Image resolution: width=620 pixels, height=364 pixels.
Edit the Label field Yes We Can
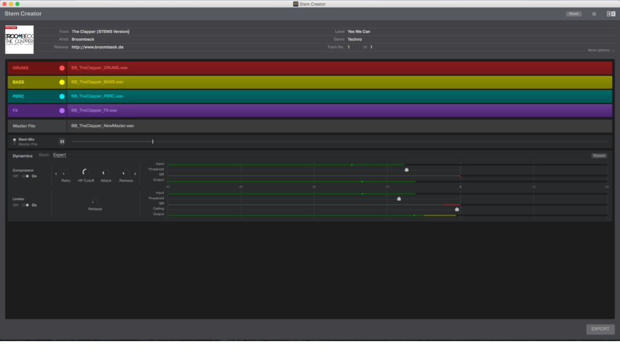(x=358, y=31)
